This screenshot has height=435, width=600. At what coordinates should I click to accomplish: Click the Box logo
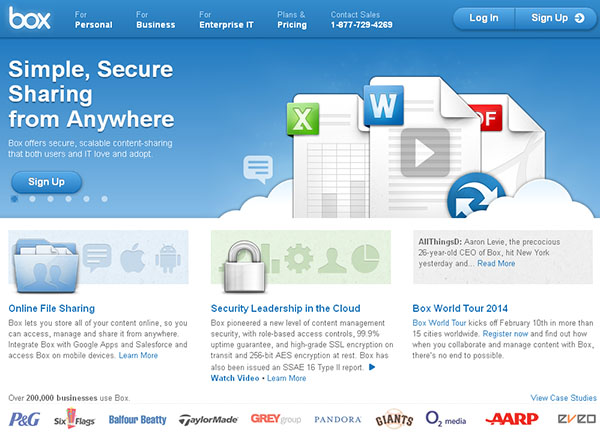[29, 18]
